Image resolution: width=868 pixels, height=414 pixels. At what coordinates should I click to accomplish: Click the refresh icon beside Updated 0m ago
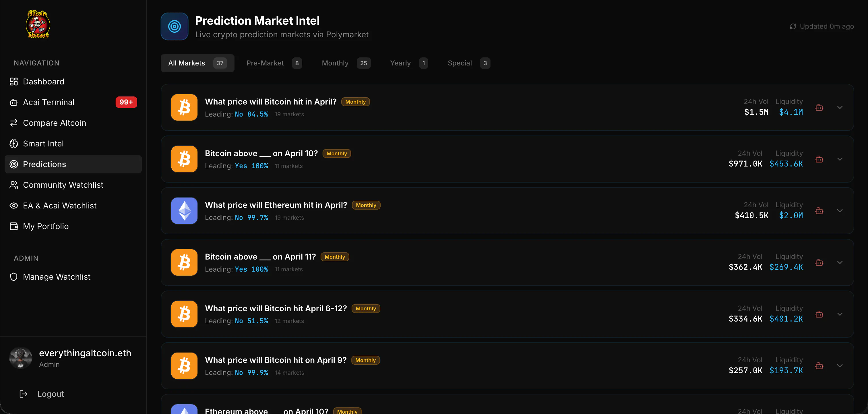(793, 26)
